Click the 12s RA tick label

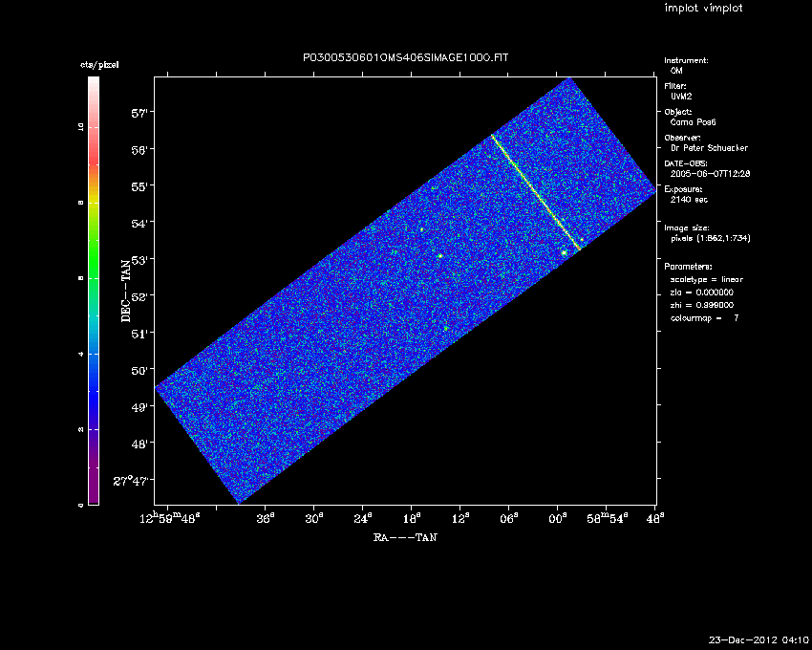[459, 518]
